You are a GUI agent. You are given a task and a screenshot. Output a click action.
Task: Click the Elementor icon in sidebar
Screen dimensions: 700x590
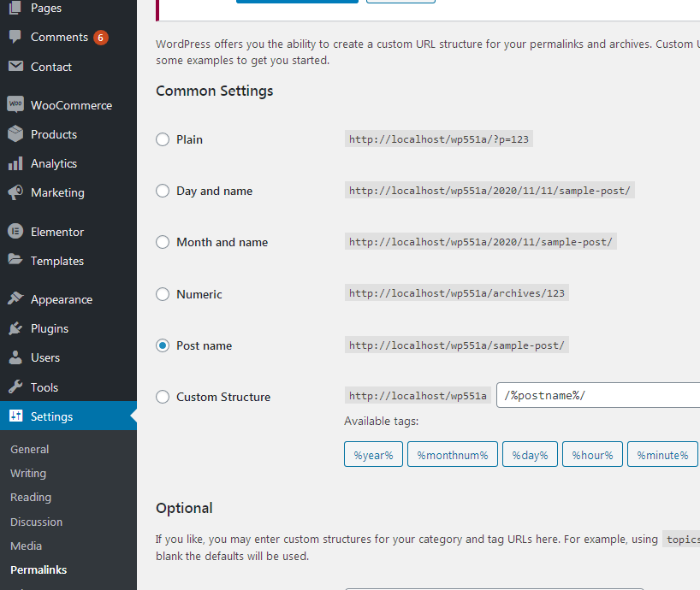15,232
